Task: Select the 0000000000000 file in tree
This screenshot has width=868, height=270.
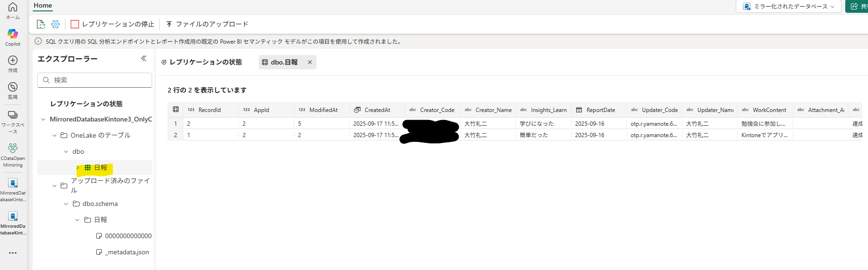Action: click(124, 236)
